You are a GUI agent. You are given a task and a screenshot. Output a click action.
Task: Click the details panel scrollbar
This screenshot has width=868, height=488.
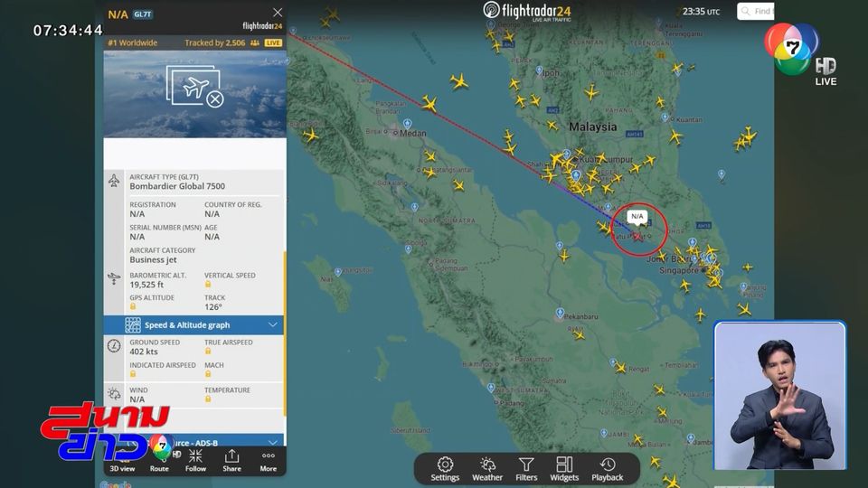tap(285, 333)
